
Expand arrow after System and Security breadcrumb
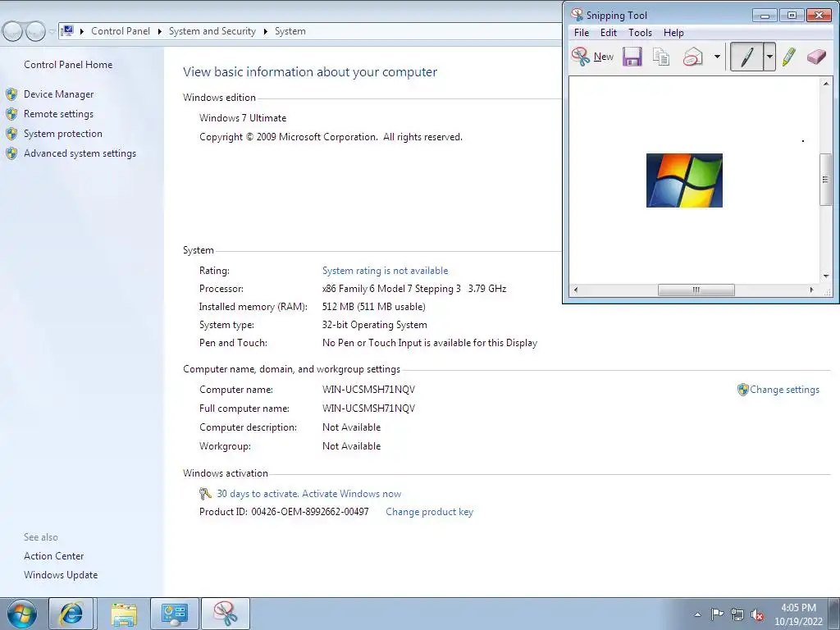[265, 32]
